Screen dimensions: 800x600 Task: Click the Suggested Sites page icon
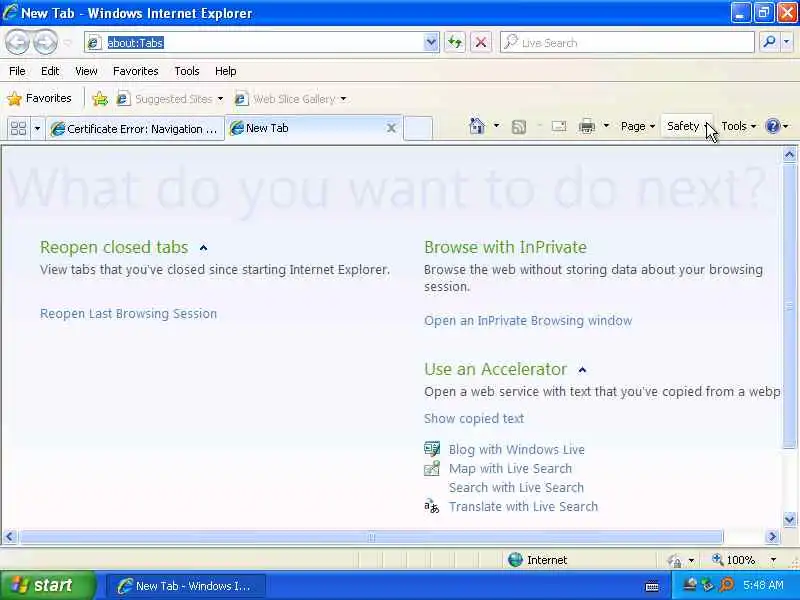[x=122, y=98]
